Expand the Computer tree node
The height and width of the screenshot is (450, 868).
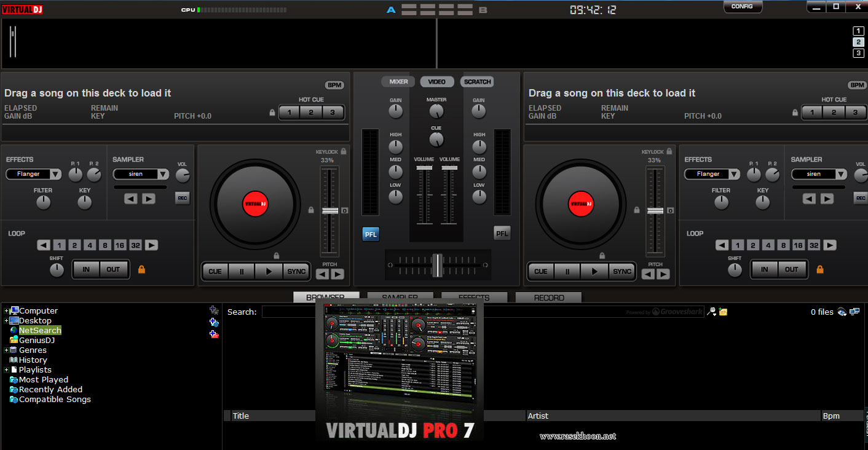7,311
